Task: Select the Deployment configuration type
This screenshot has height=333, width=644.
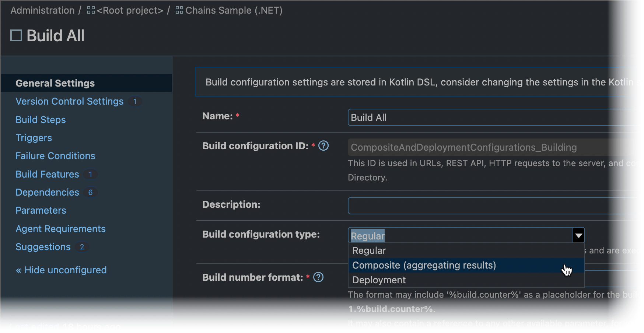Action: (x=378, y=280)
